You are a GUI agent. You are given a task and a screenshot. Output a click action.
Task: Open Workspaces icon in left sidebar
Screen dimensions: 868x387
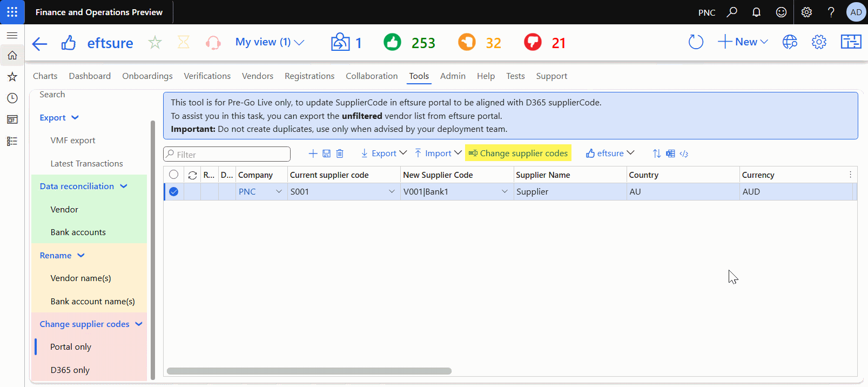coord(12,119)
